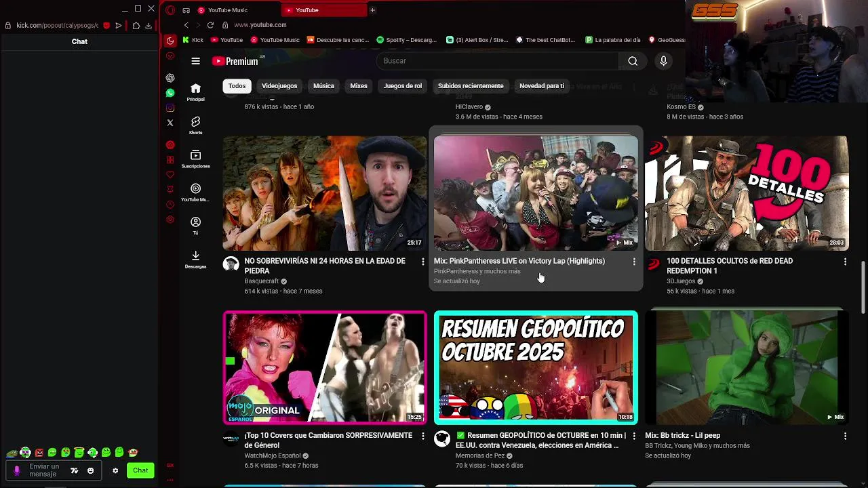Open Opera sidebar settings gear
Image resolution: width=868 pixels, height=488 pixels.
170,220
